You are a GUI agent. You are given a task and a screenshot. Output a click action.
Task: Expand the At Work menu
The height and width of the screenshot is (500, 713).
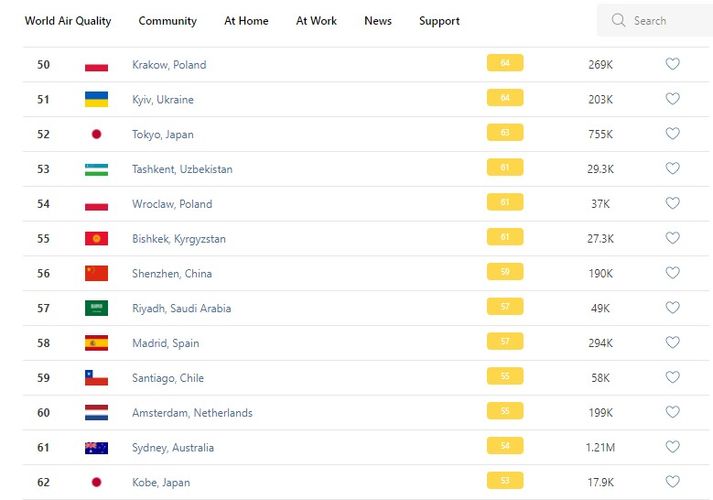tap(316, 21)
